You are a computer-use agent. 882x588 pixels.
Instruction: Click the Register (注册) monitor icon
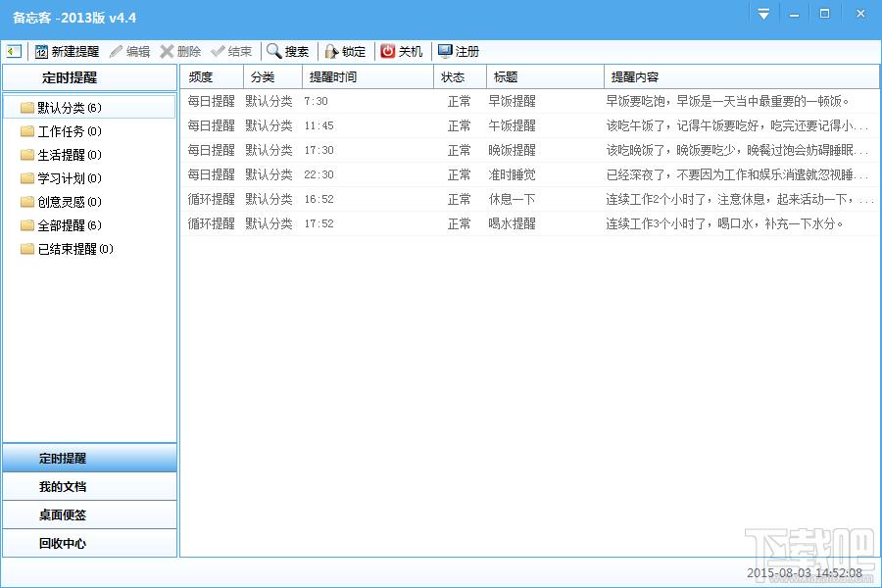coord(445,51)
